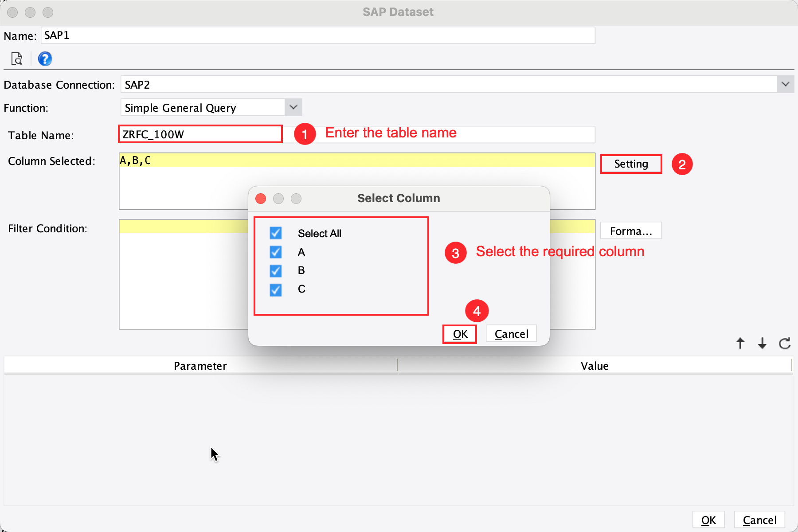Viewport: 798px width, 532px height.
Task: Click the Setting button
Action: [631, 164]
